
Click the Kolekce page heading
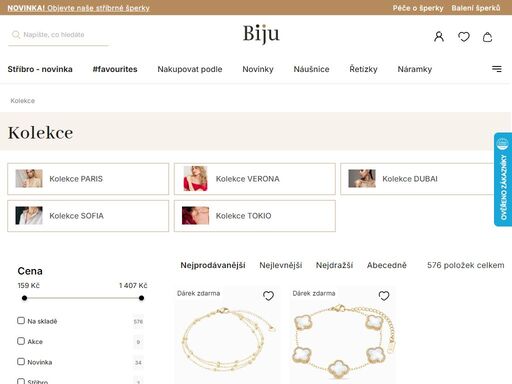40,133
